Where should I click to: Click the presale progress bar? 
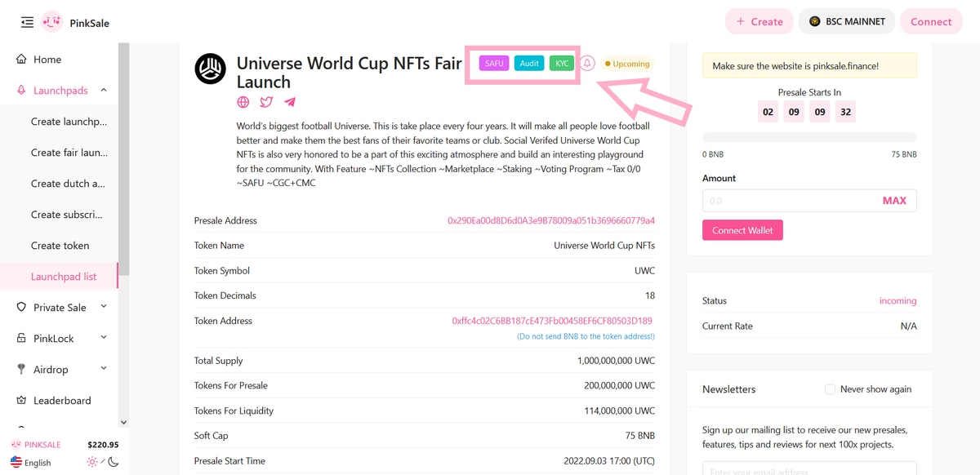pos(809,137)
